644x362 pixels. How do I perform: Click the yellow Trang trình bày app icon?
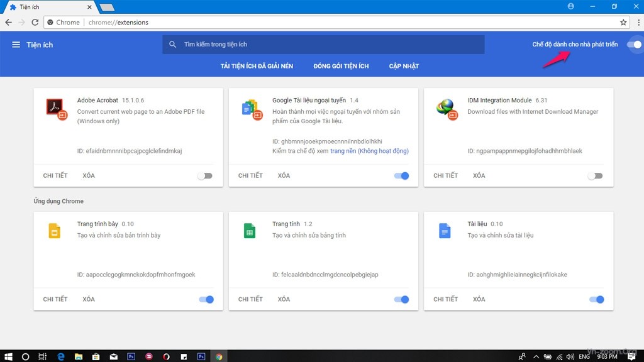tap(54, 231)
